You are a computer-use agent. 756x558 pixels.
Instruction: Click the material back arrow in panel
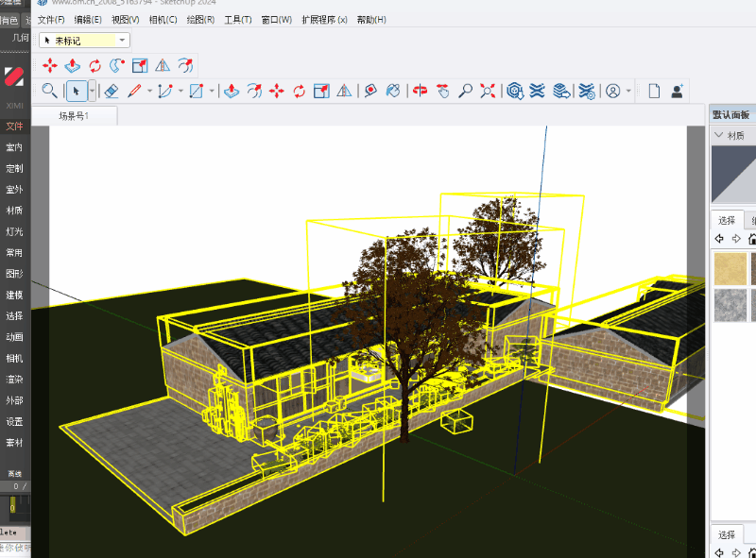coord(719,239)
